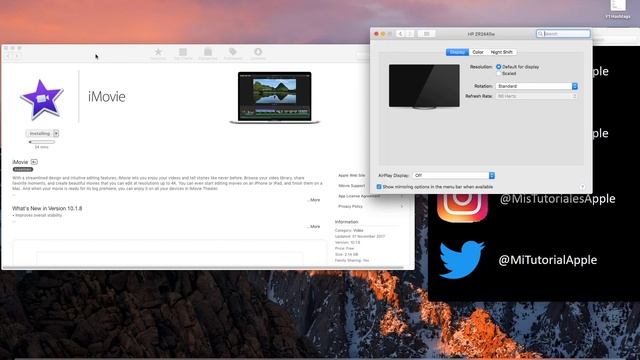The image size is (640, 360).
Task: Click the @MiTutorialApple handle text
Action: (548, 260)
